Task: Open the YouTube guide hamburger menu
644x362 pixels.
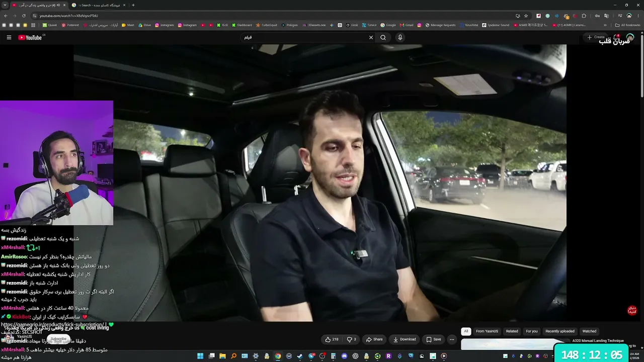Action: [9, 37]
